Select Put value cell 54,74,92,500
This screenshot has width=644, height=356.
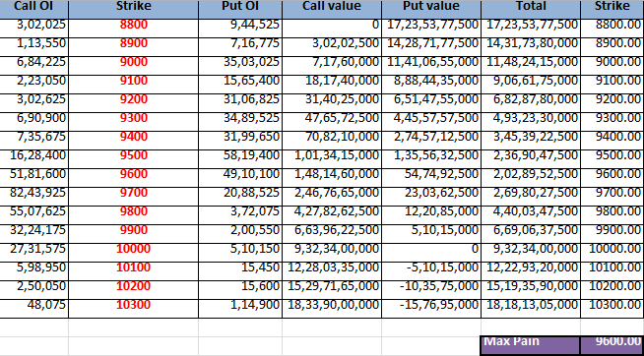(431, 174)
